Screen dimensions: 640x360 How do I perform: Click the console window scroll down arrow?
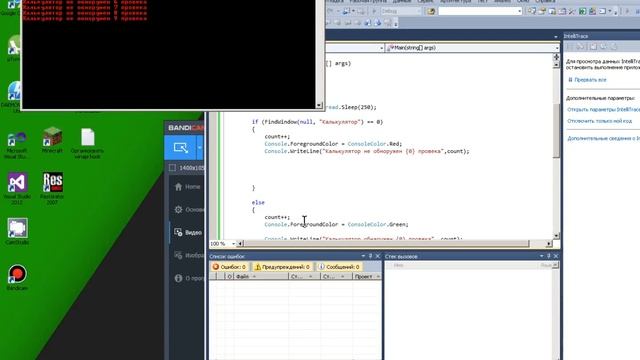point(319,105)
